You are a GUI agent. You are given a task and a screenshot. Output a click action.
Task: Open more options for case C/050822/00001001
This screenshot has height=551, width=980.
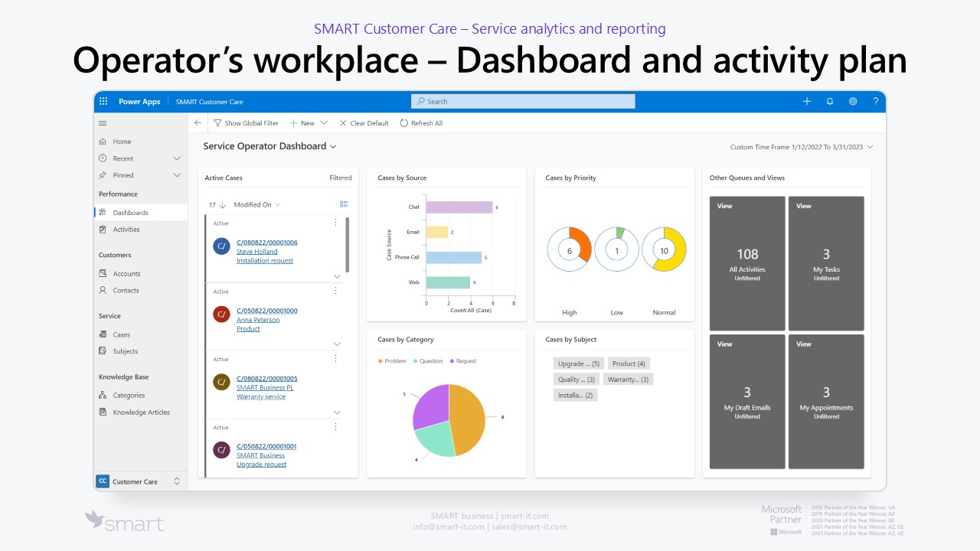[335, 426]
